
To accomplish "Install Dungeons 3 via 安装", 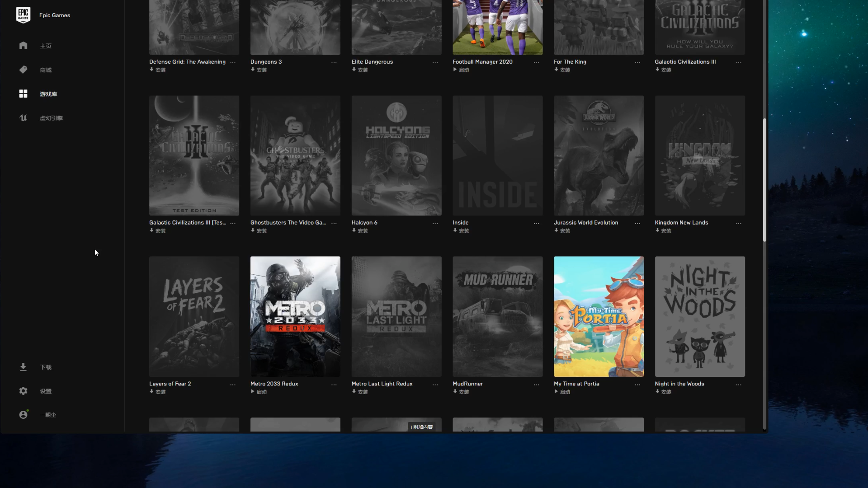I will pyautogui.click(x=259, y=70).
